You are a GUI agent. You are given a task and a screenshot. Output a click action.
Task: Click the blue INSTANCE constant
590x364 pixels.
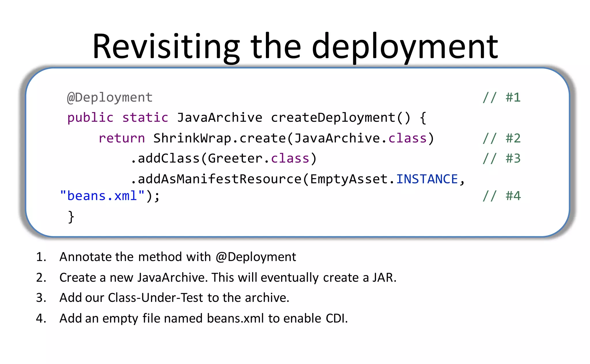(427, 179)
